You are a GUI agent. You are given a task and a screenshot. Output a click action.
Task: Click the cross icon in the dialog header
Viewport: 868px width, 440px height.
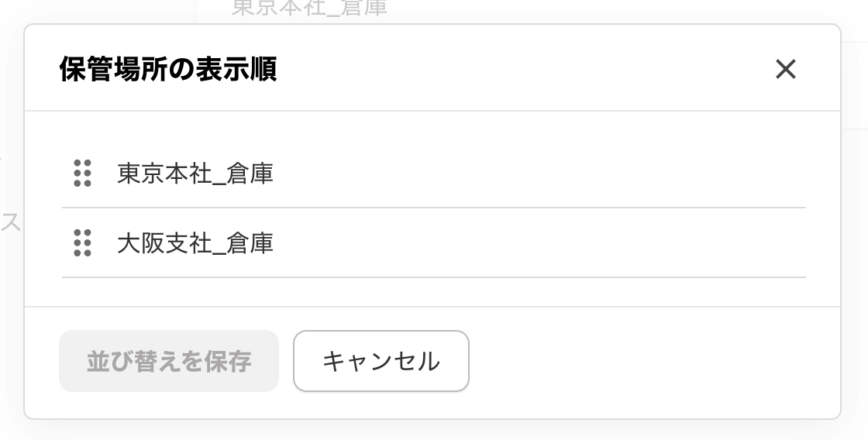point(785,70)
